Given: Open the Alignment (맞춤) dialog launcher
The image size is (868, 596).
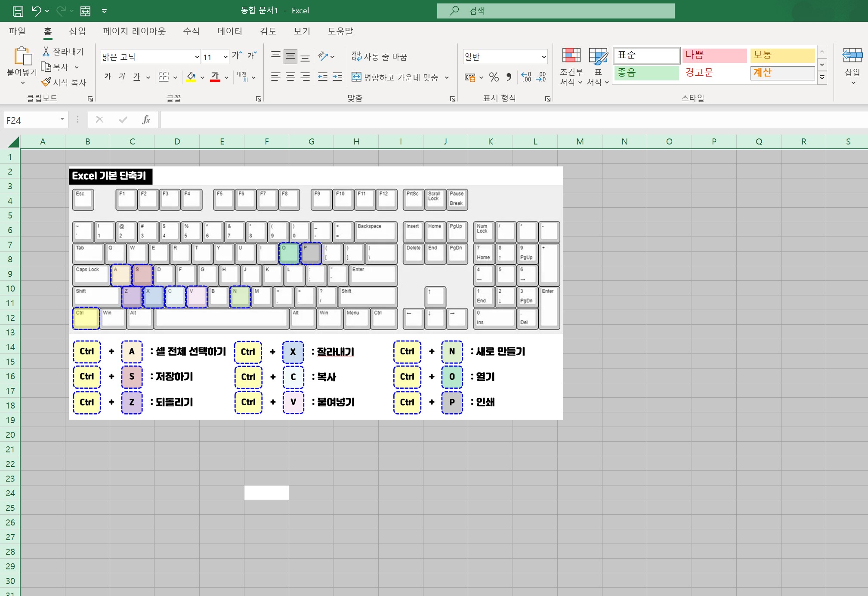Looking at the screenshot, I should coord(453,99).
